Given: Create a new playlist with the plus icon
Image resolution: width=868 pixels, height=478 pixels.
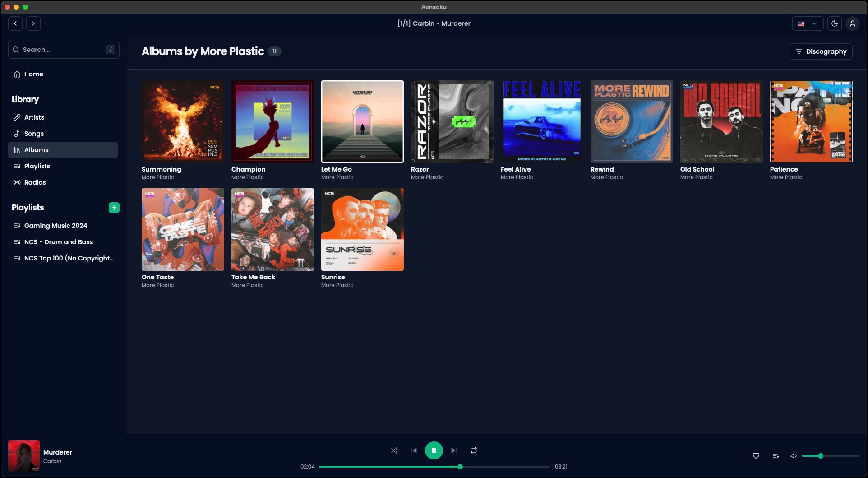Looking at the screenshot, I should (114, 208).
